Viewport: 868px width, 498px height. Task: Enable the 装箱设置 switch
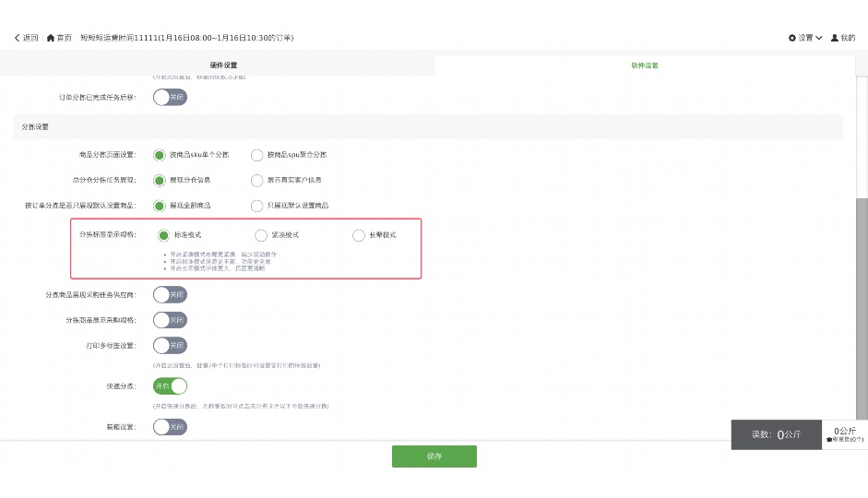[x=170, y=427]
